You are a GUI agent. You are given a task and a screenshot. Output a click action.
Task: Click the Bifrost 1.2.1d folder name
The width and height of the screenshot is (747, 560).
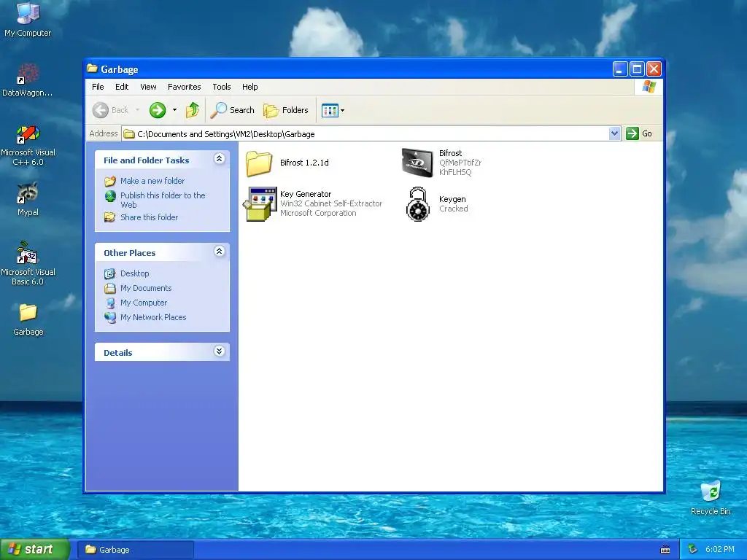click(x=304, y=163)
